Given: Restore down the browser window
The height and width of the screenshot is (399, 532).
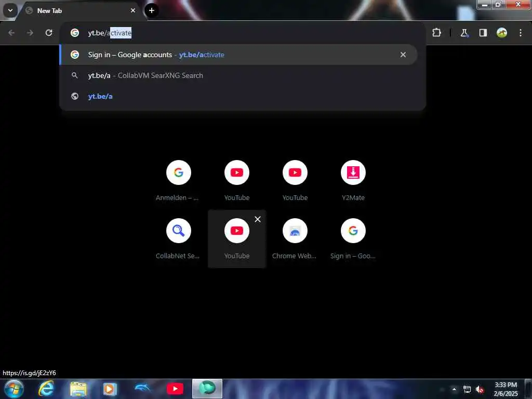Looking at the screenshot, I should click(498, 4).
